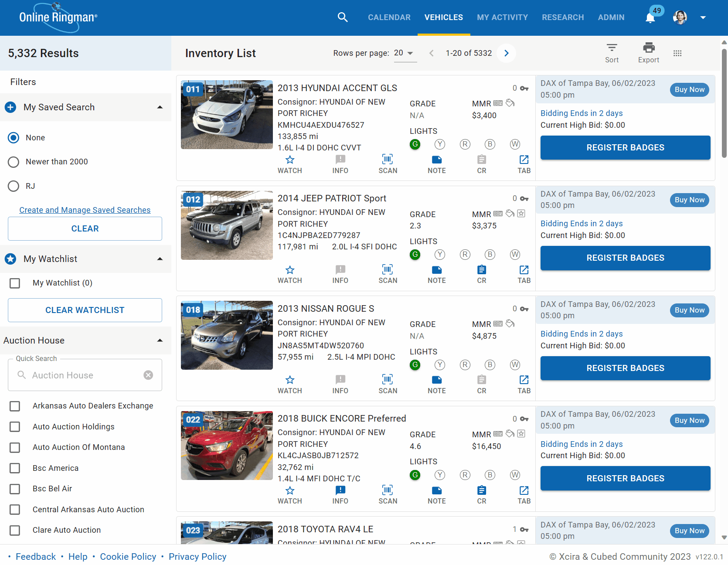This screenshot has height=565, width=728.
Task: Open Jeep Patriot info icon
Action: pos(340,275)
